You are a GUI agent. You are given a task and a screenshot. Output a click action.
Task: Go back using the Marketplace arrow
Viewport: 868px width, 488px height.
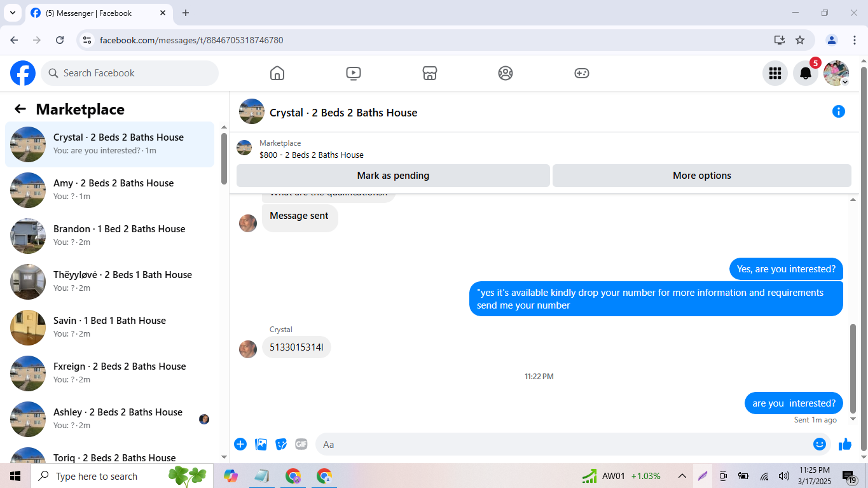(20, 109)
